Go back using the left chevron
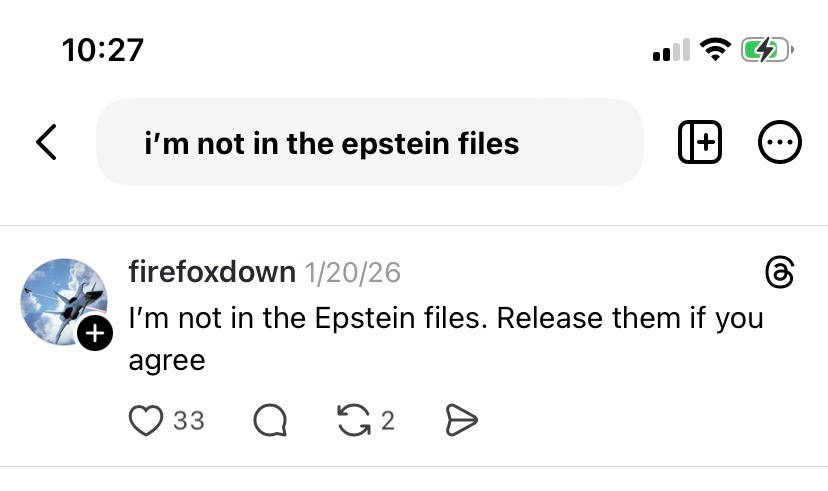Image resolution: width=828 pixels, height=491 pixels. tap(46, 143)
